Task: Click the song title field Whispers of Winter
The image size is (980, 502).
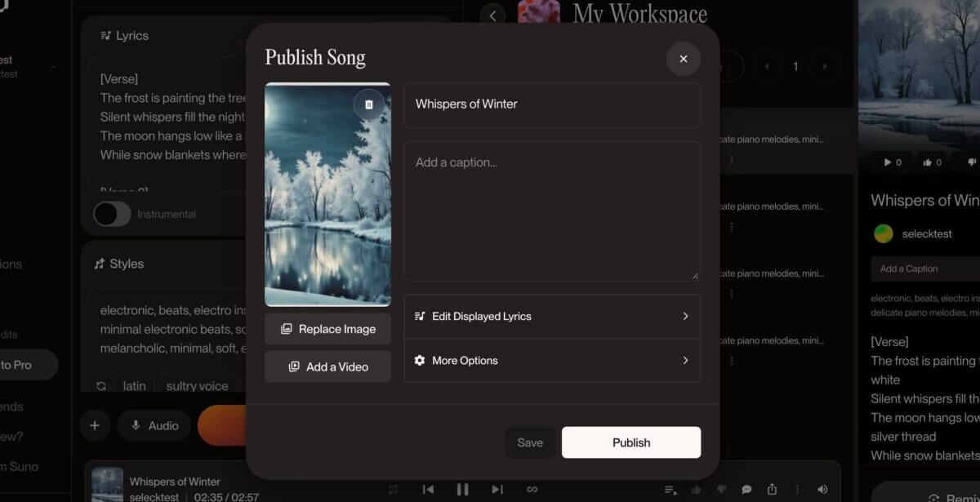Action: [x=552, y=104]
